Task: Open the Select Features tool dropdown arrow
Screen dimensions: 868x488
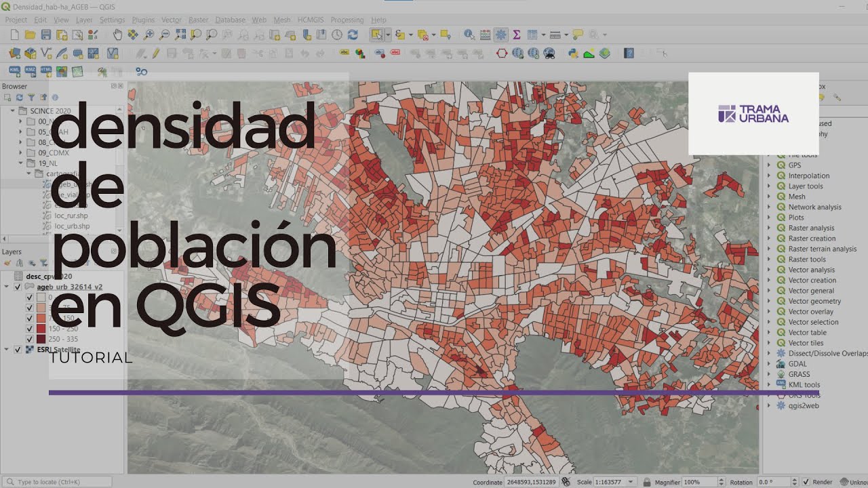Action: tap(388, 35)
